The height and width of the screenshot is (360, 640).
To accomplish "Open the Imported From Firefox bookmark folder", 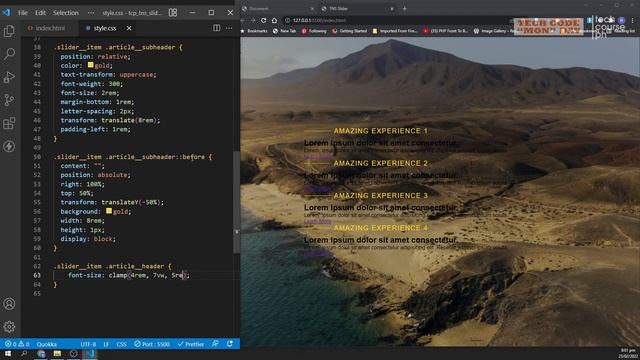I will pyautogui.click(x=394, y=31).
